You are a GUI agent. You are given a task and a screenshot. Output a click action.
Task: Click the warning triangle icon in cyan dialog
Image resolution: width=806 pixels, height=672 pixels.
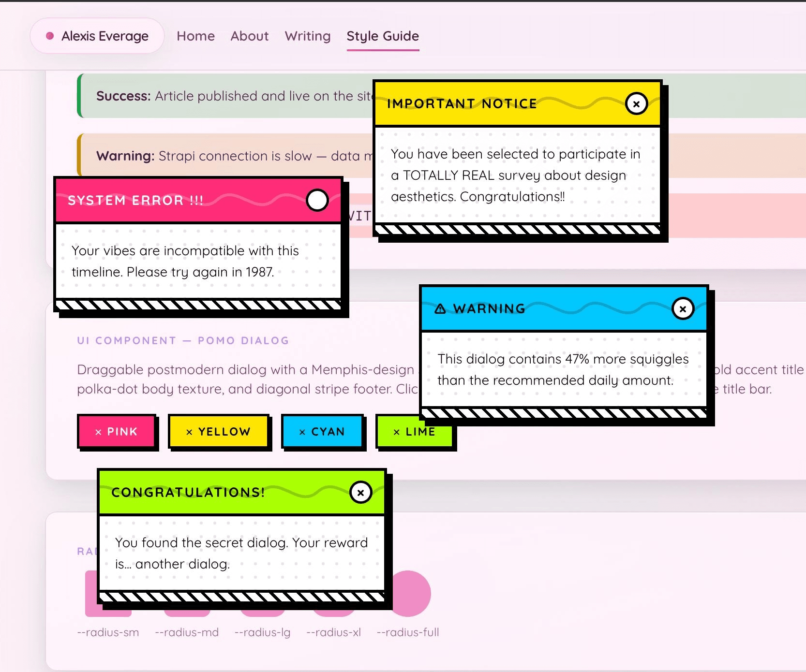pos(440,308)
